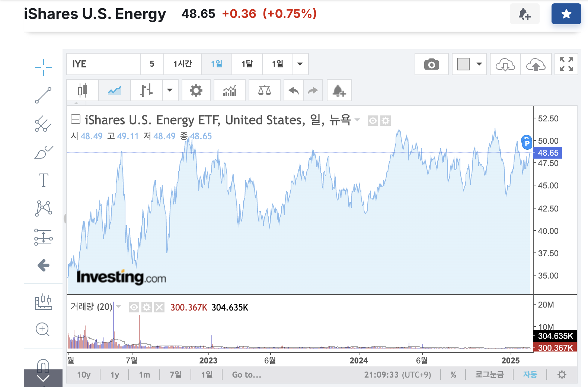Screen dimensions: 588x388
Task: Open chart properties gear icon
Action: tap(196, 90)
